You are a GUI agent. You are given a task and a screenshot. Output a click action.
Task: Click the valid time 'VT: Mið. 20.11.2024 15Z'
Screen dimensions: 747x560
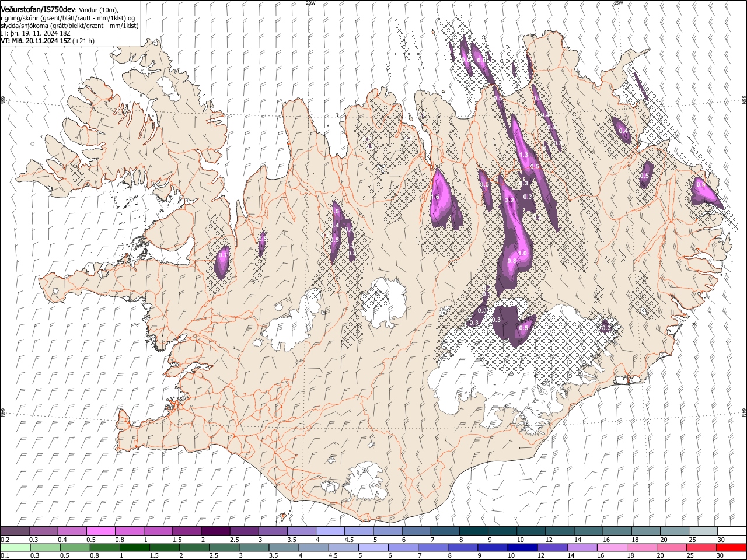36,41
